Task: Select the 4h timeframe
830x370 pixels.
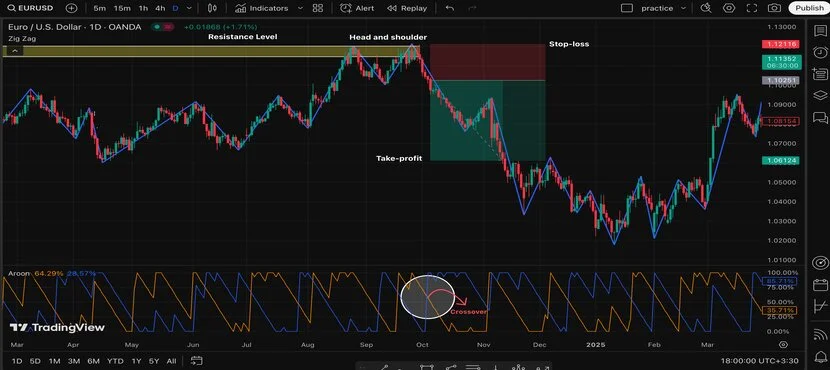Action: (x=160, y=8)
